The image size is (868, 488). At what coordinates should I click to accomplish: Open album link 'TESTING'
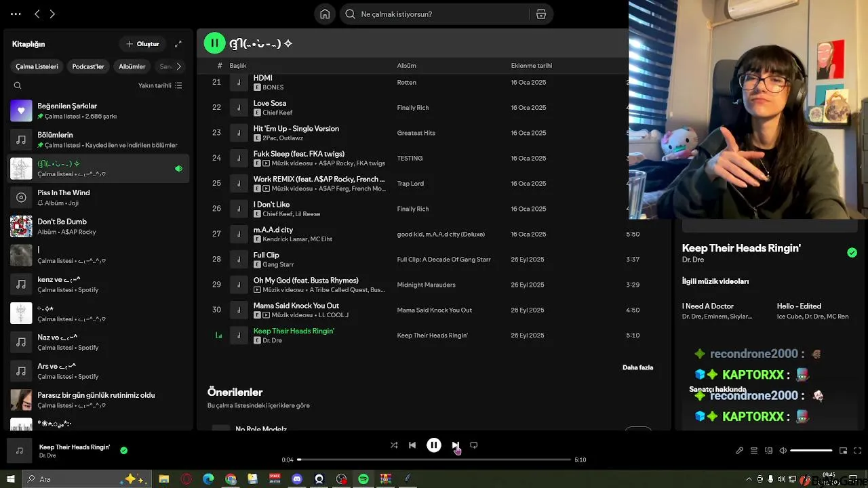coord(410,158)
